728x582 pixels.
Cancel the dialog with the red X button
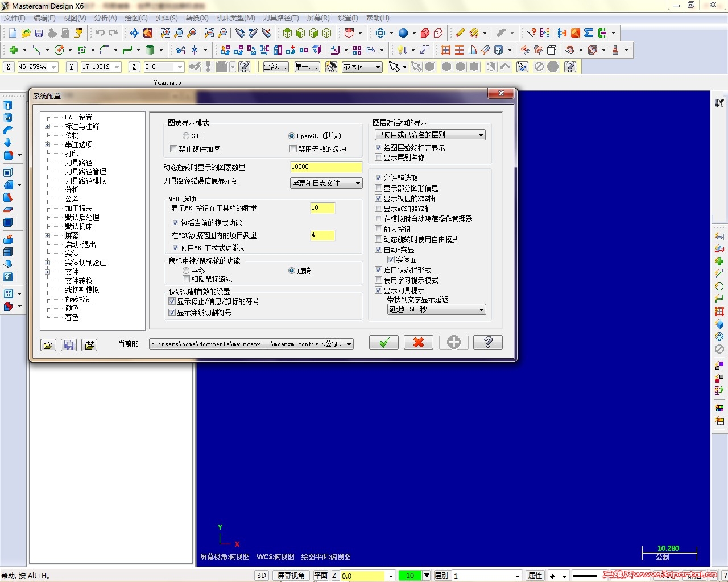419,342
